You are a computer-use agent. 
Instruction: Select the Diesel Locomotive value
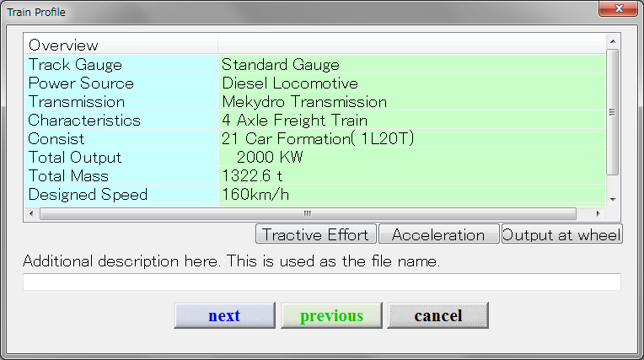290,83
